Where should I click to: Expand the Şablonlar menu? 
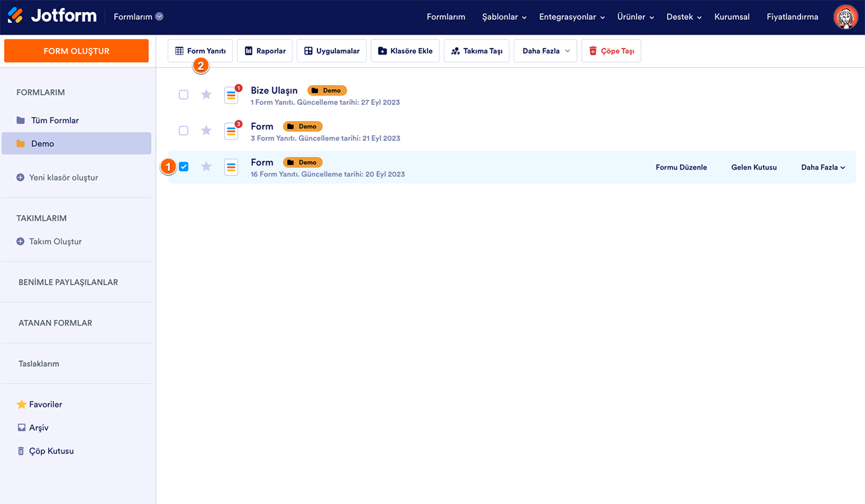[504, 17]
